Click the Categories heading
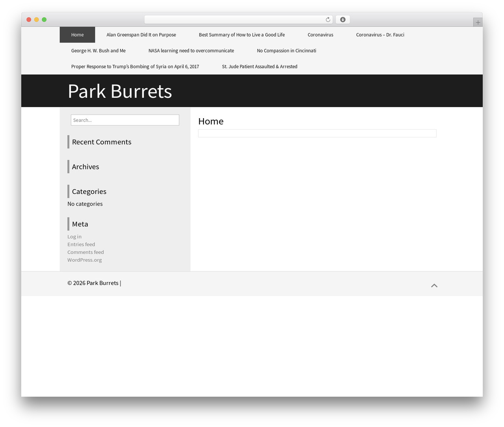The image size is (504, 427). pyautogui.click(x=89, y=191)
